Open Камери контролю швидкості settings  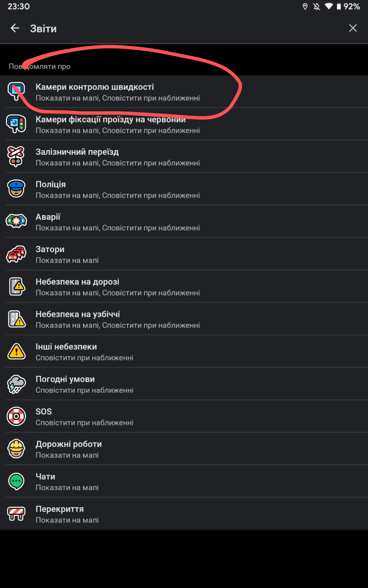(x=118, y=92)
